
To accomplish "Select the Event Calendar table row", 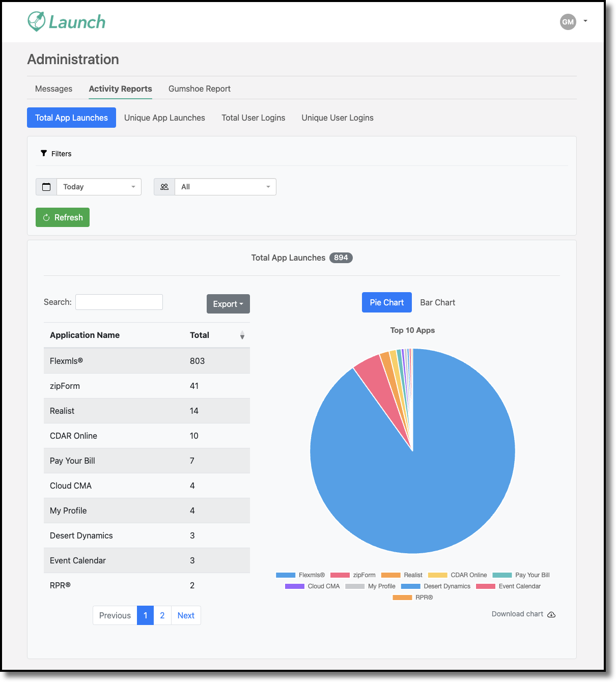I will click(x=147, y=560).
